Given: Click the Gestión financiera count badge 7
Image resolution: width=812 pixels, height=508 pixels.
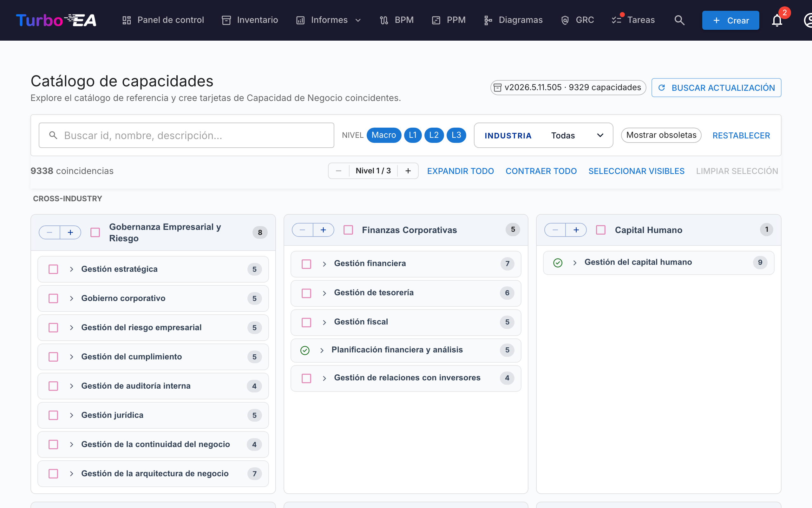Looking at the screenshot, I should point(507,264).
